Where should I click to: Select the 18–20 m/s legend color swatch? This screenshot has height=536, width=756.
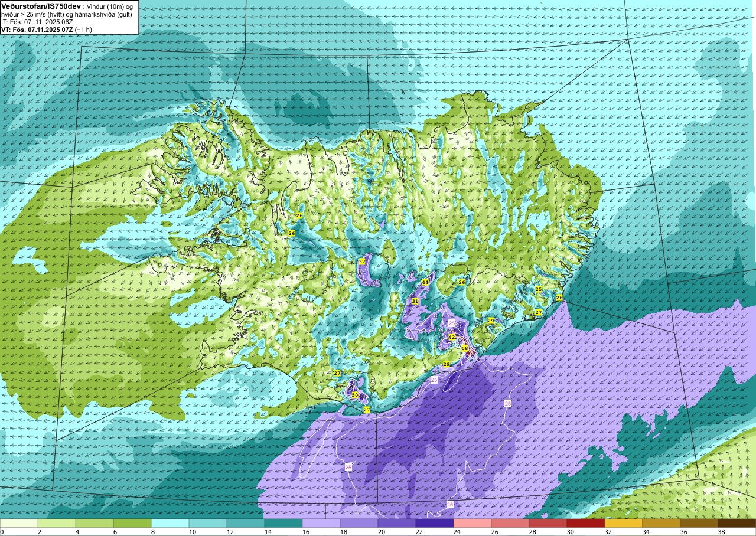(x=359, y=523)
